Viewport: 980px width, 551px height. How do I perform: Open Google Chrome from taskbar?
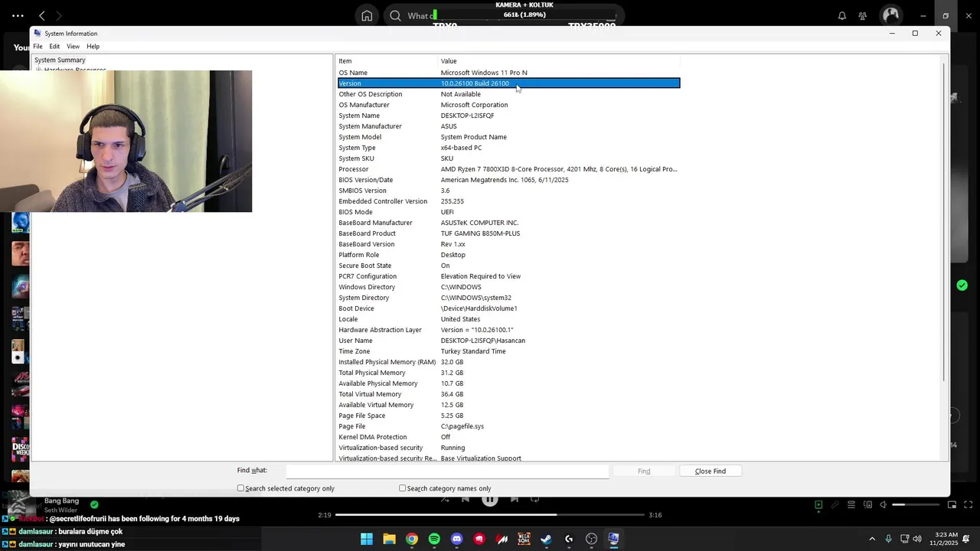tap(412, 539)
